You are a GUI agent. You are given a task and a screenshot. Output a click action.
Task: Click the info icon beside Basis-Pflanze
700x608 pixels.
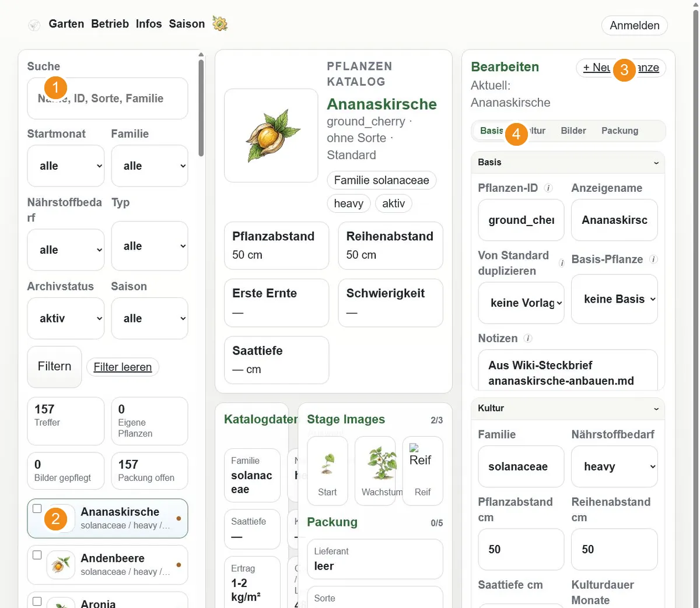click(653, 259)
